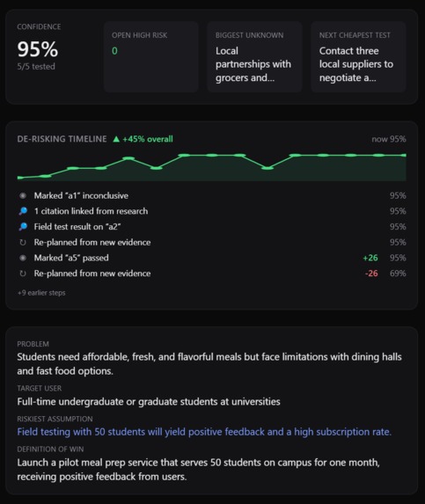Click the last point on the de-risking chart
425x504 pixels.
click(x=405, y=156)
